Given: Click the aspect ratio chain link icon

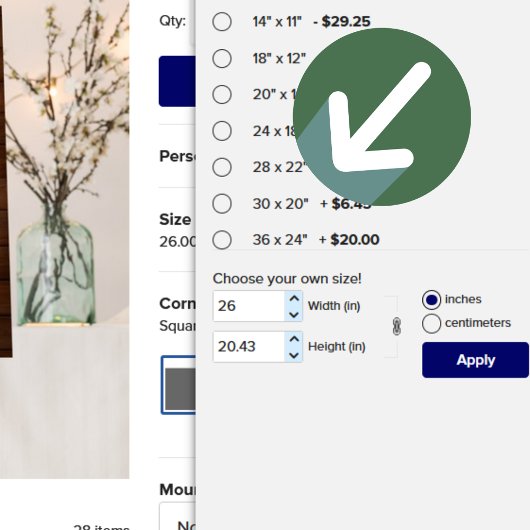Looking at the screenshot, I should click(x=397, y=327).
